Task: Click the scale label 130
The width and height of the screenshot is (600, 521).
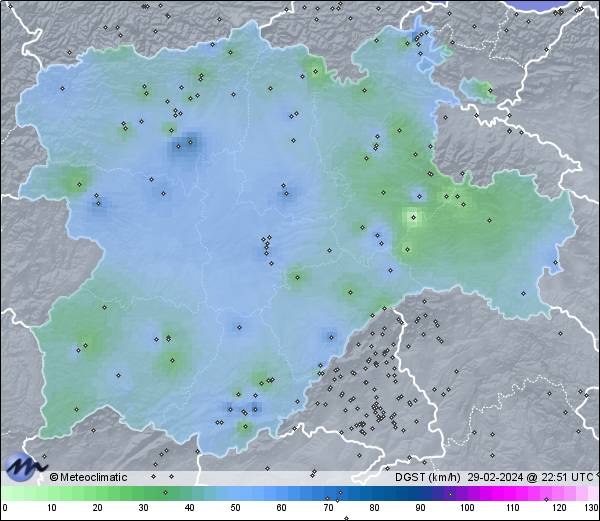Action: click(592, 508)
